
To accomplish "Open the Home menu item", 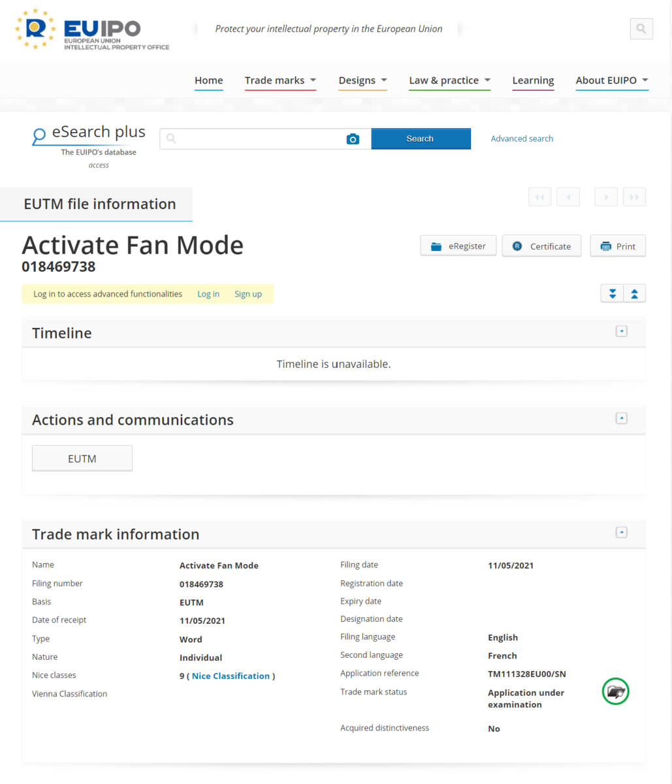I will (x=209, y=80).
